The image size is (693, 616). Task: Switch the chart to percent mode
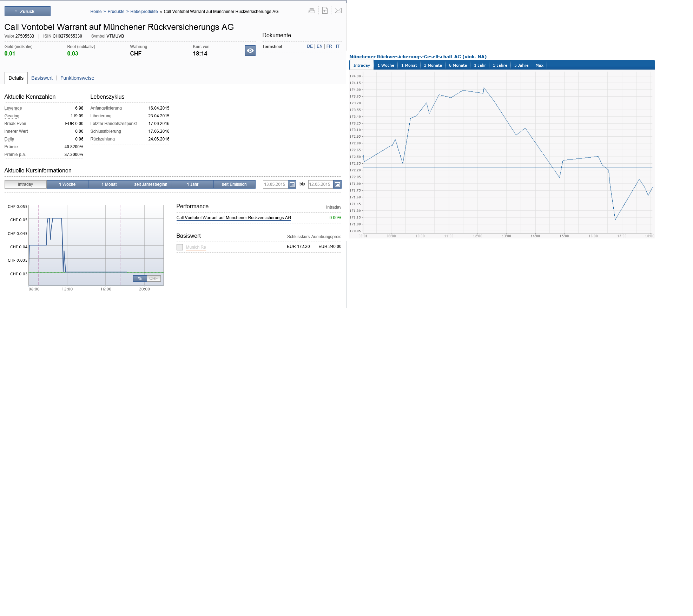point(140,278)
